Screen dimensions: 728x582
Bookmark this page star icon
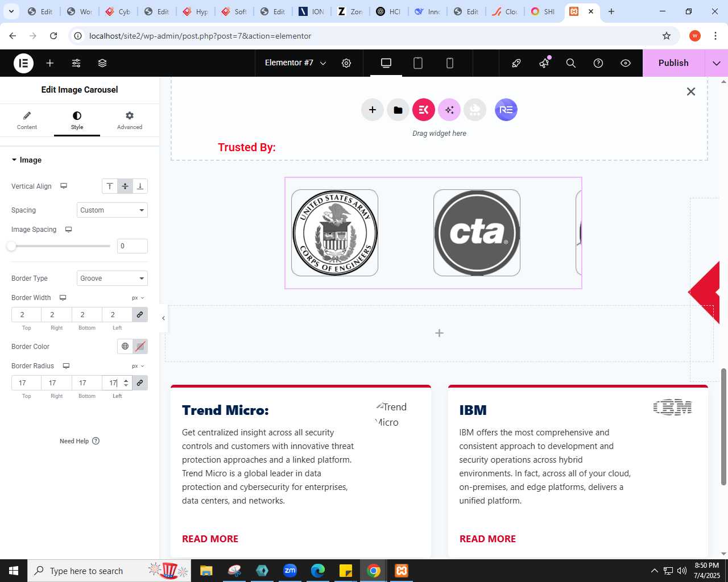(x=667, y=36)
